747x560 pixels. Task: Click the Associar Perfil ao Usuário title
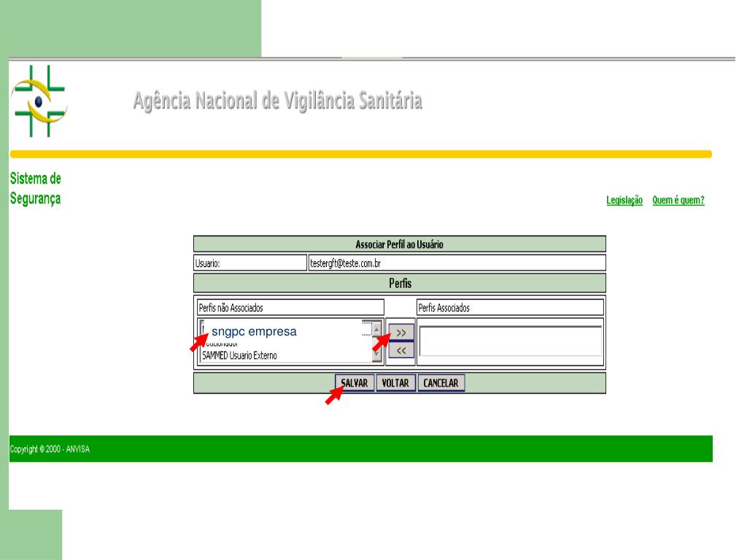pyautogui.click(x=399, y=244)
